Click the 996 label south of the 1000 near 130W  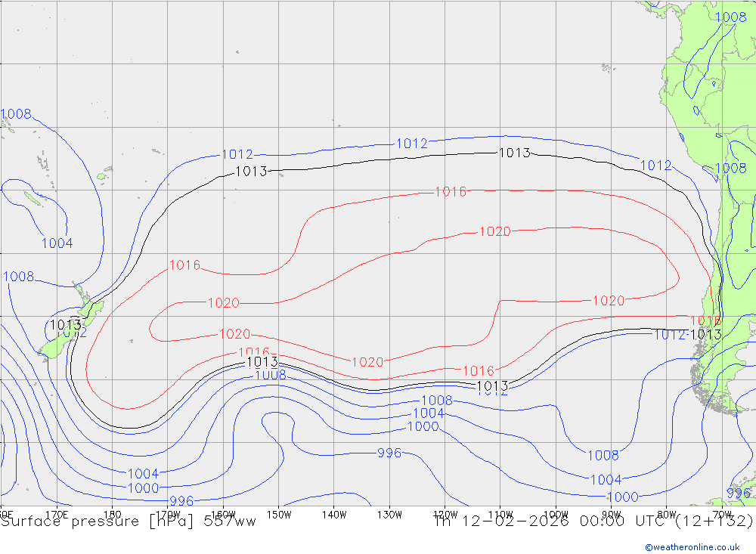(x=389, y=453)
